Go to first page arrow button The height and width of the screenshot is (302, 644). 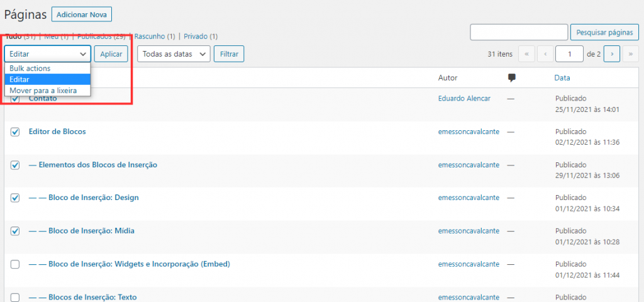(x=527, y=54)
